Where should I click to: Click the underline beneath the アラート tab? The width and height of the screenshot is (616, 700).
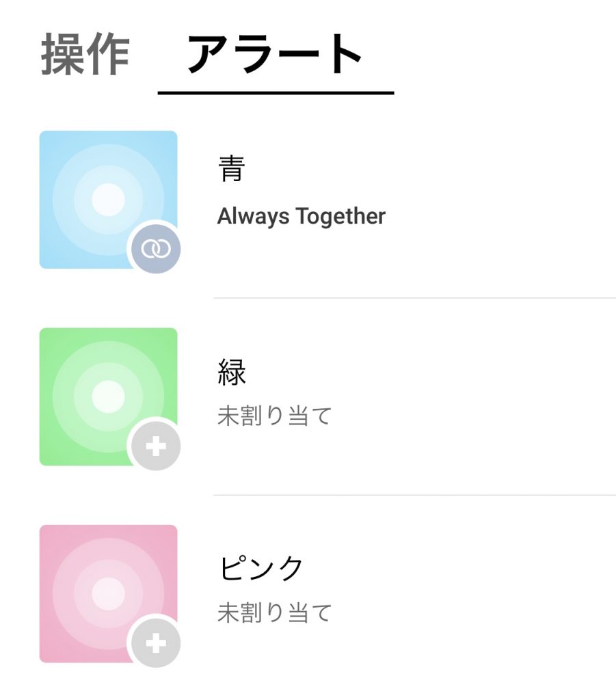click(x=275, y=92)
